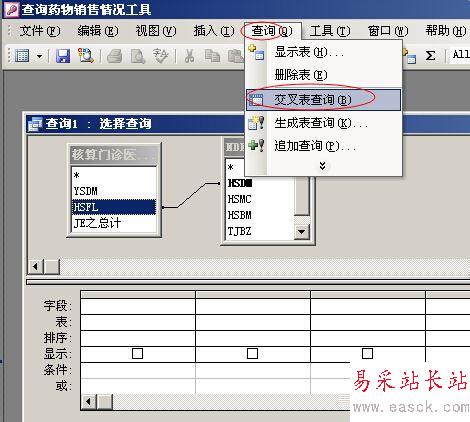Select the TJBZ field
This screenshot has width=470, height=422.
[260, 231]
